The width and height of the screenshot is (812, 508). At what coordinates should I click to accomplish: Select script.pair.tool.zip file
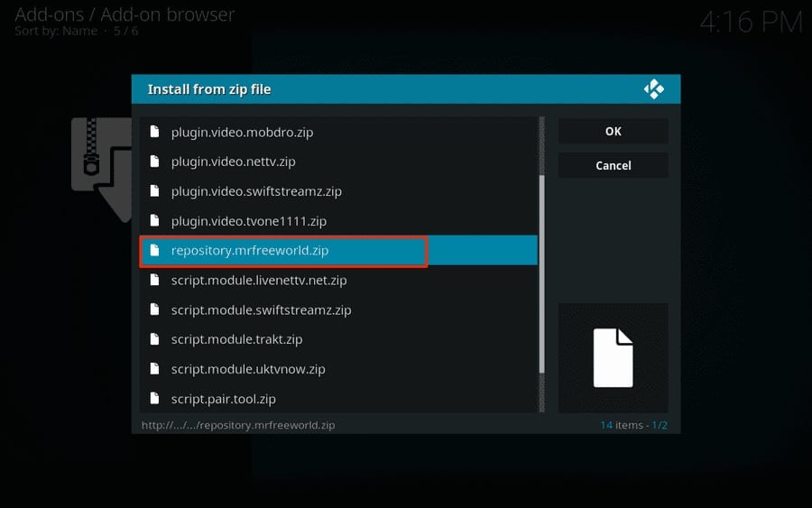338,399
